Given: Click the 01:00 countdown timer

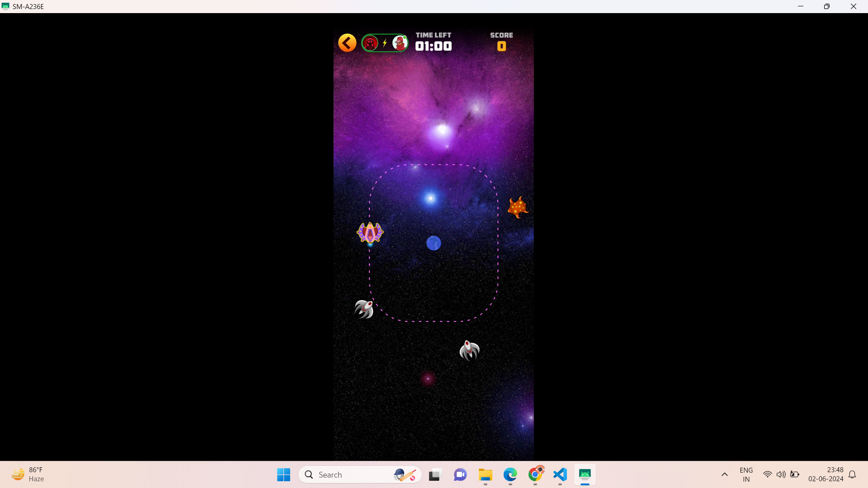Looking at the screenshot, I should pos(434,46).
